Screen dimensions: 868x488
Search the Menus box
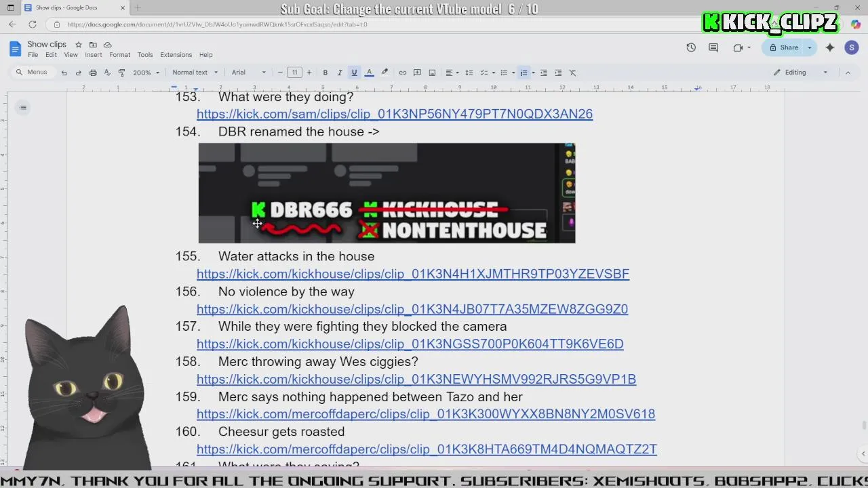pos(33,73)
